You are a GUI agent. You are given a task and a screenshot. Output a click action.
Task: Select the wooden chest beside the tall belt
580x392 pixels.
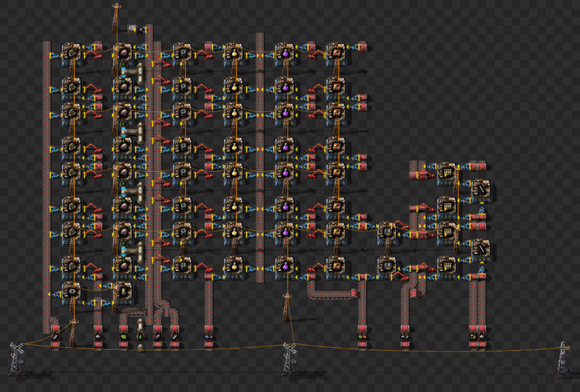132,28
